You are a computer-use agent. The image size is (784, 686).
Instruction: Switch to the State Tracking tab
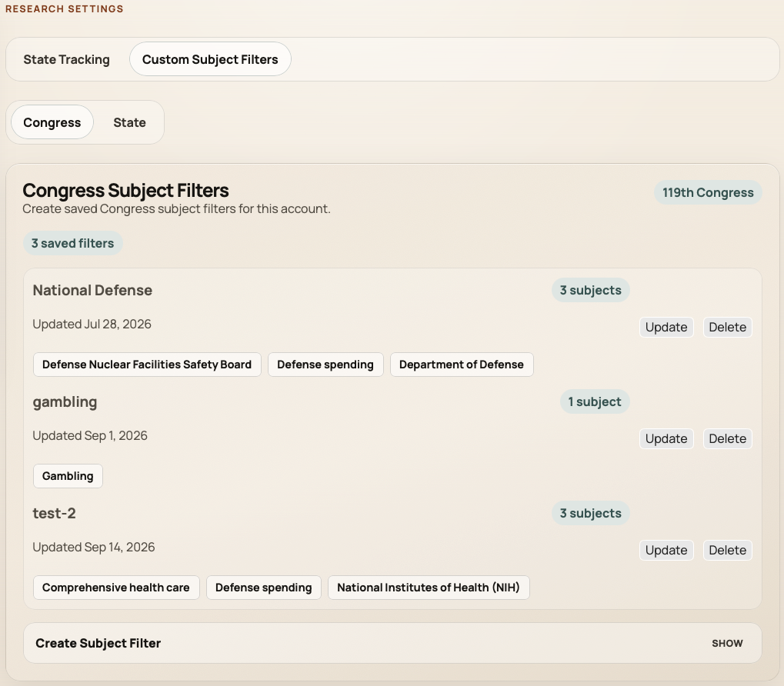[66, 59]
